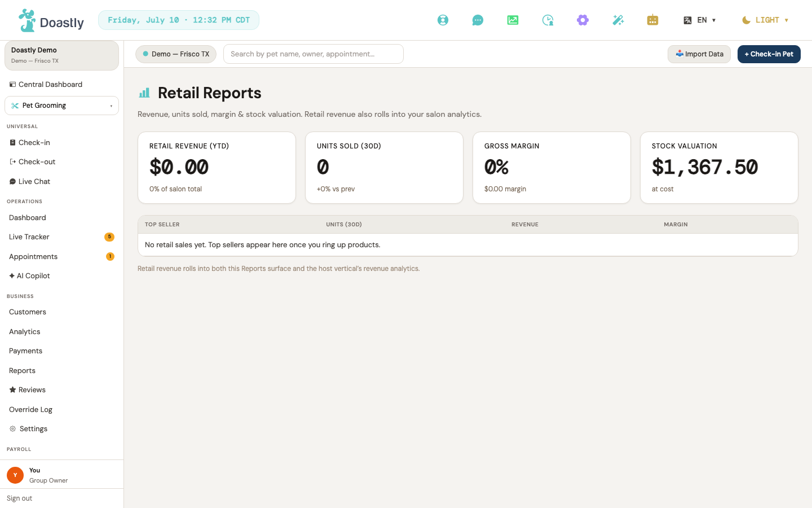Open Live Tracker in the sidebar
The image size is (812, 508).
(x=61, y=237)
